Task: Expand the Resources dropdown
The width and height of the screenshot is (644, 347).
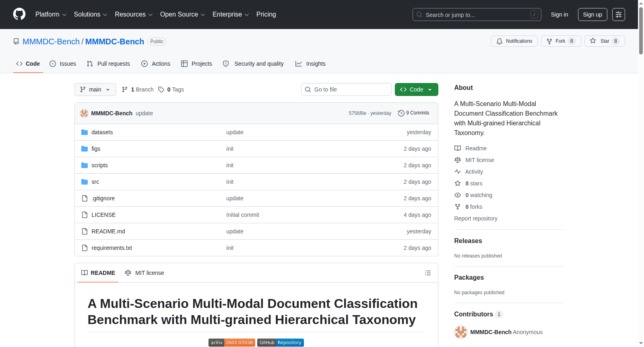Action: click(x=134, y=15)
